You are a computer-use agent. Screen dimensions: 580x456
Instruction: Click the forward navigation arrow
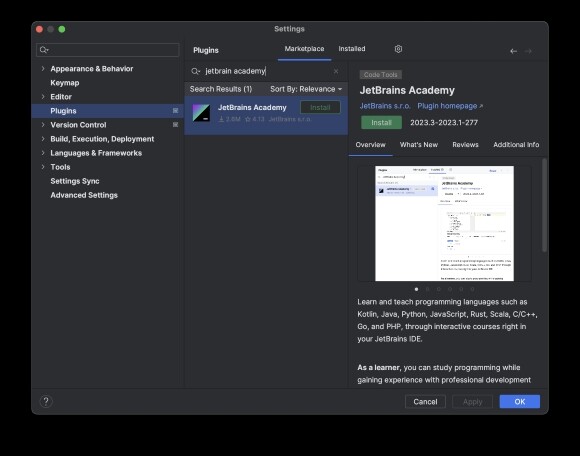point(528,51)
